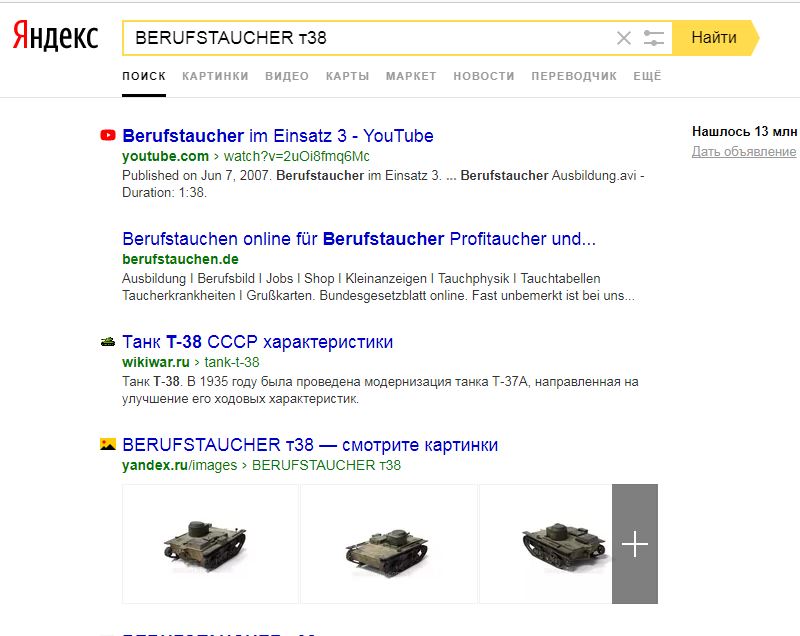Switch to the Видео tab
The image size is (800, 636).
pos(287,76)
